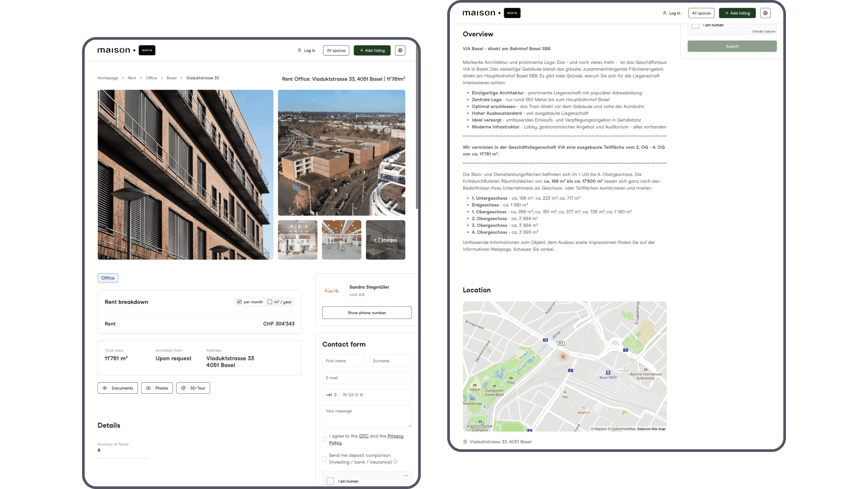Click the Livit company logo
Screen dimensions: 868x489
[x=332, y=290]
